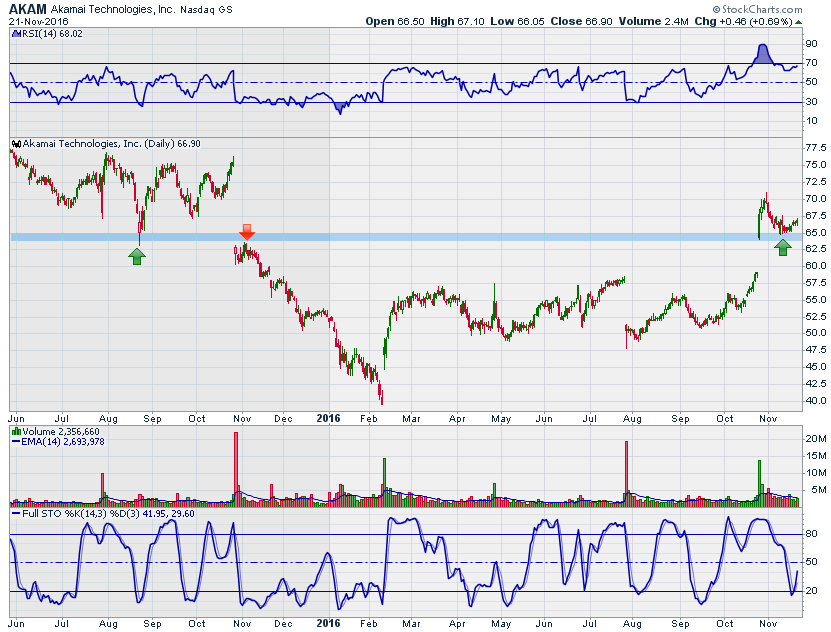Click the candlestick icon beside the price legend
Viewport: 831px width, 632px height.
pyautogui.click(x=15, y=144)
